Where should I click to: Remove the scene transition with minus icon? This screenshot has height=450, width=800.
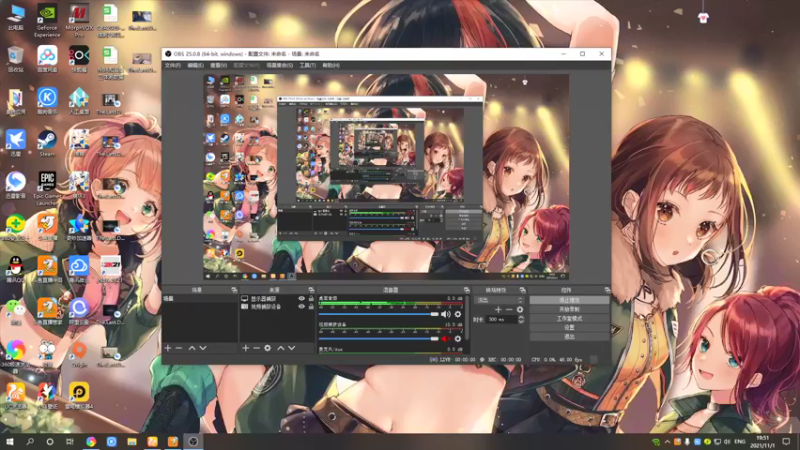[509, 310]
